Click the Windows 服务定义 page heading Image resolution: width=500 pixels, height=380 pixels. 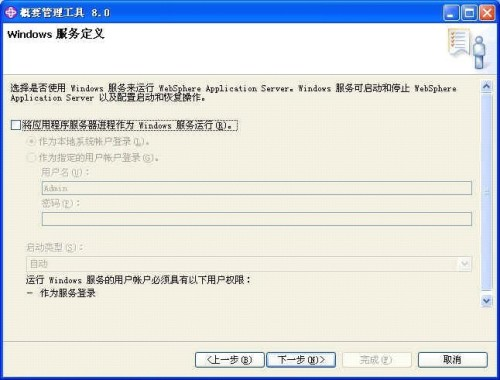(56, 34)
